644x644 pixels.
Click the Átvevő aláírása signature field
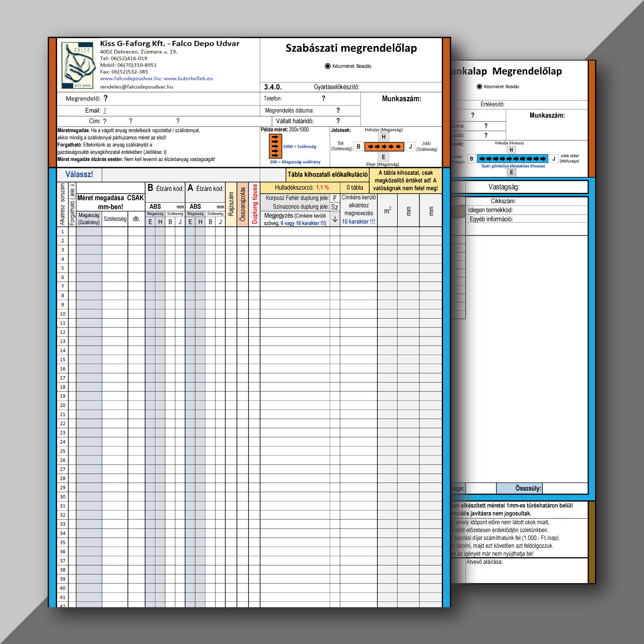526,570
